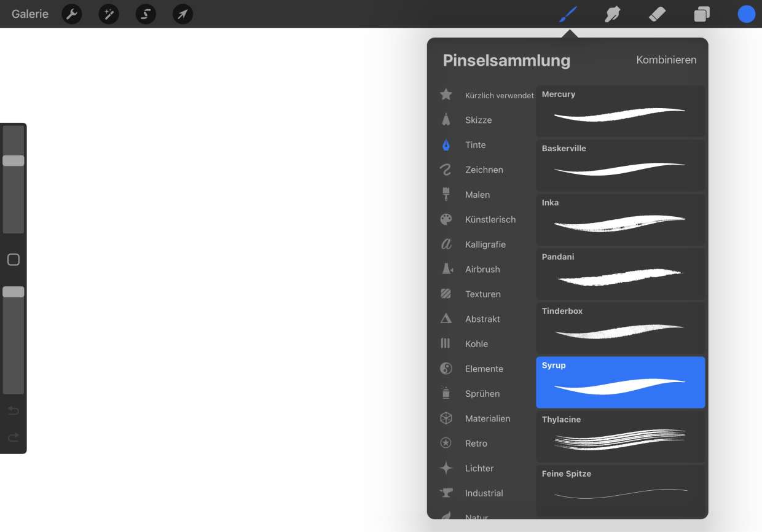The width and height of the screenshot is (762, 532).
Task: Select the Eraser tool
Action: [657, 14]
